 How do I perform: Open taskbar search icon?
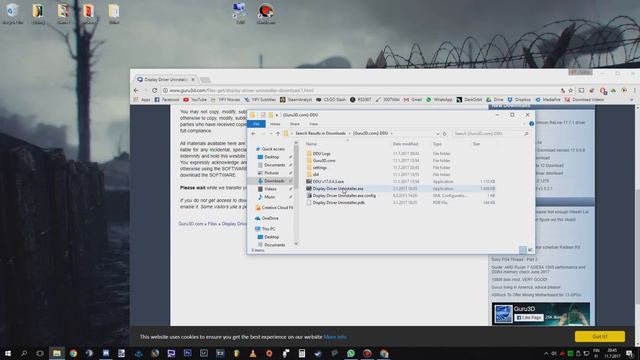(x=24, y=353)
